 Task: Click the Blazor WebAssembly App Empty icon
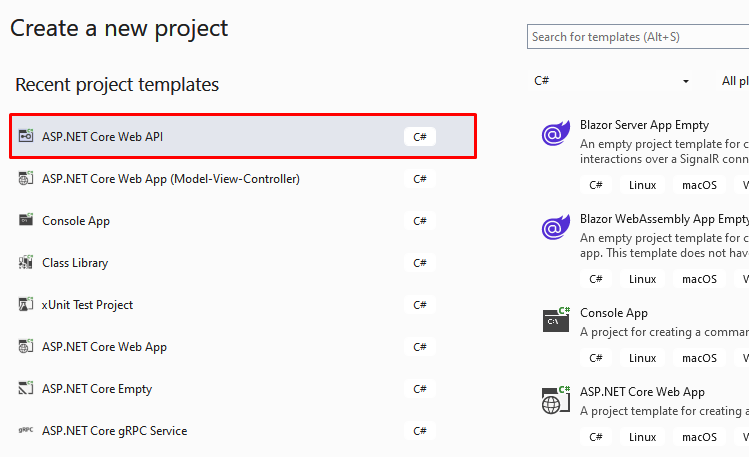[x=556, y=227]
